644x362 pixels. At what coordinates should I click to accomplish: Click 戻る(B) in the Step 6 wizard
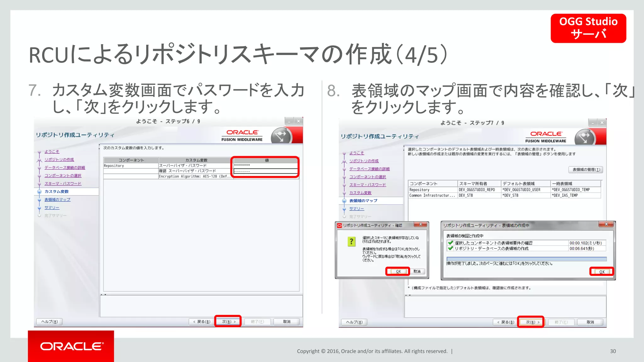(x=201, y=321)
